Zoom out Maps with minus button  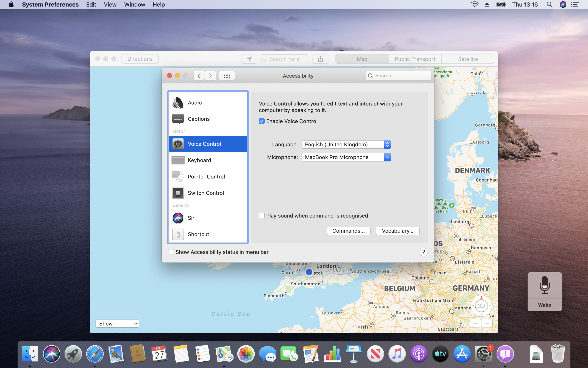(476, 323)
